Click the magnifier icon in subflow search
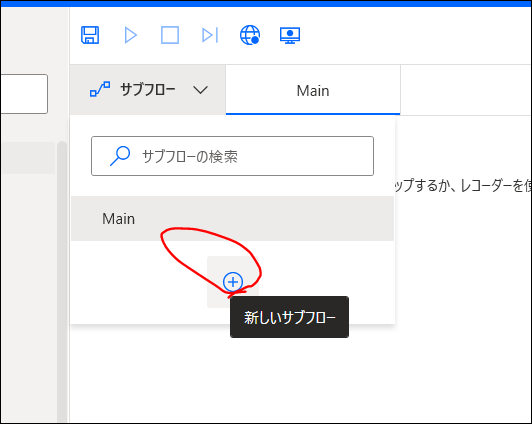This screenshot has height=424, width=532. click(x=120, y=156)
